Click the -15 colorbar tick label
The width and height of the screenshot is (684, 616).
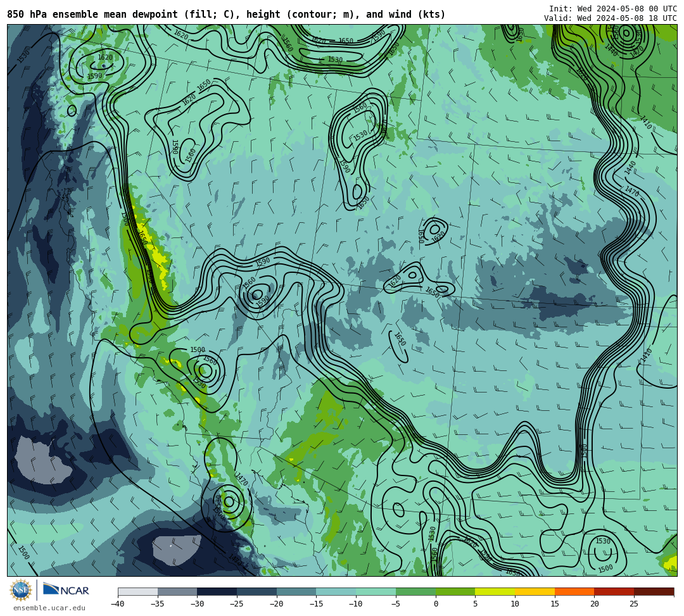tap(316, 604)
